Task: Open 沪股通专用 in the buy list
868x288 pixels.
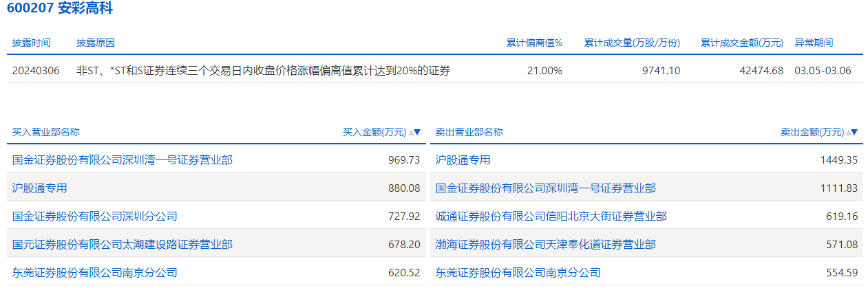Action: pos(40,188)
